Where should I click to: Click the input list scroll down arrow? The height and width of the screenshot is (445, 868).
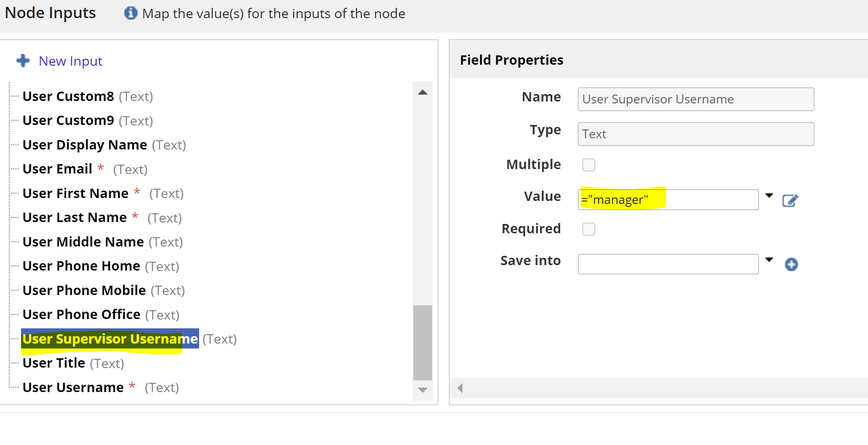pyautogui.click(x=423, y=390)
